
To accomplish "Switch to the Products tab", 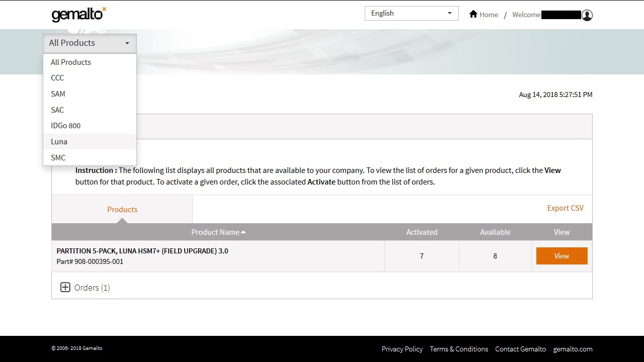I will pos(122,210).
